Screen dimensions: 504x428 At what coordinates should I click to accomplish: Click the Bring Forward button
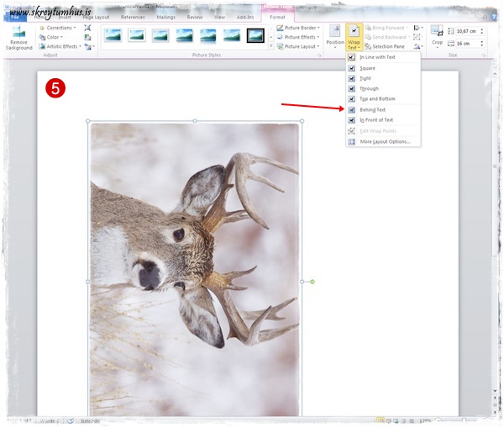[x=386, y=28]
